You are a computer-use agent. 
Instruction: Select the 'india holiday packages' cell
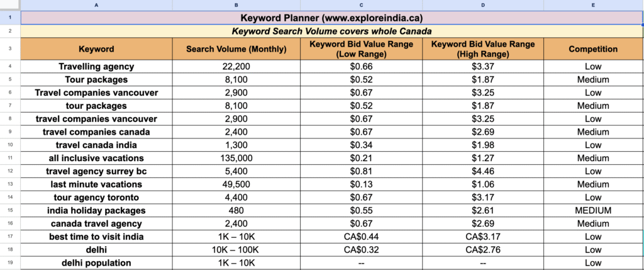pyautogui.click(x=96, y=210)
